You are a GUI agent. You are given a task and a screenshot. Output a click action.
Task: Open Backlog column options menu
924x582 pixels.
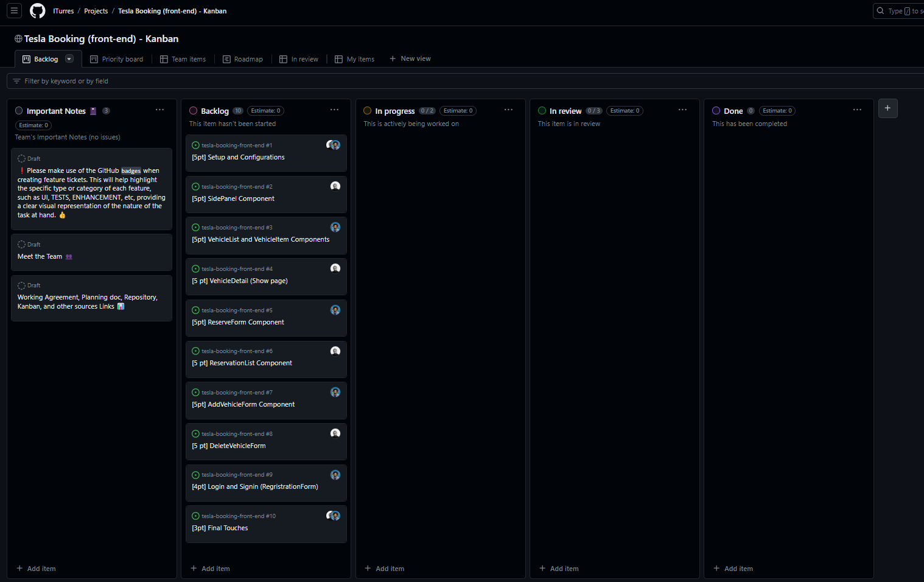tap(334, 110)
